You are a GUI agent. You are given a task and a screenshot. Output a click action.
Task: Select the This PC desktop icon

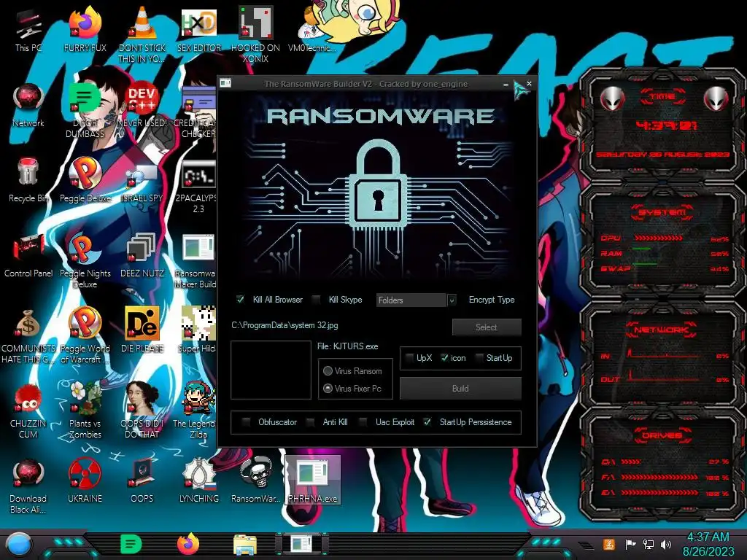tap(28, 31)
